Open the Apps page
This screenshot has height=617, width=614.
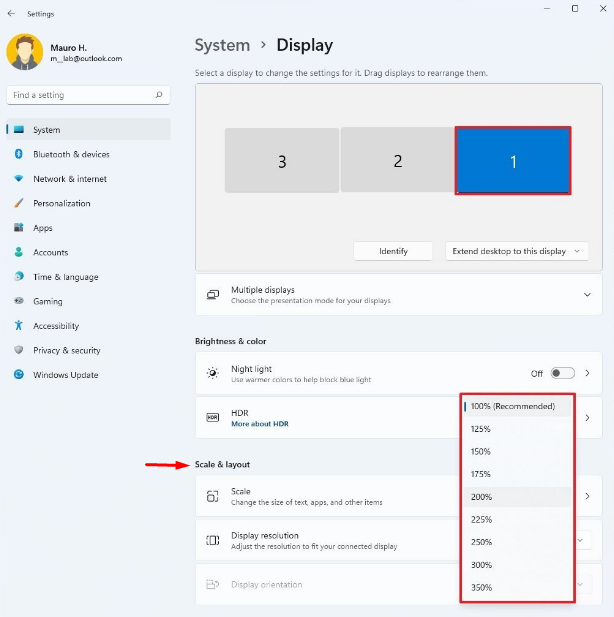coord(89,227)
